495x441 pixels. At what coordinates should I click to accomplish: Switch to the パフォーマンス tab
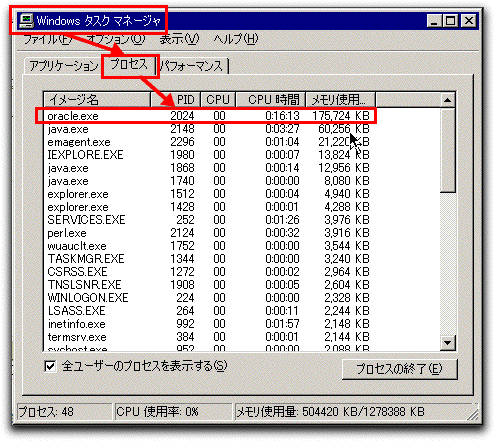click(192, 66)
